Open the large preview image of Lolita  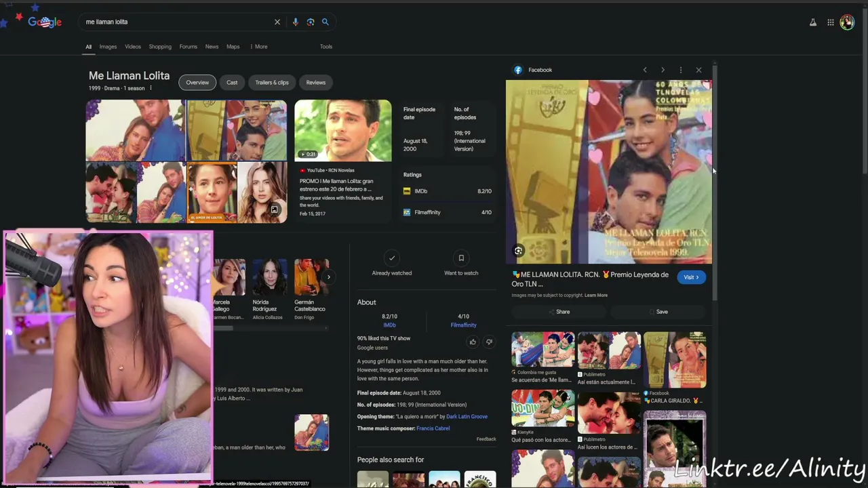[x=609, y=172]
